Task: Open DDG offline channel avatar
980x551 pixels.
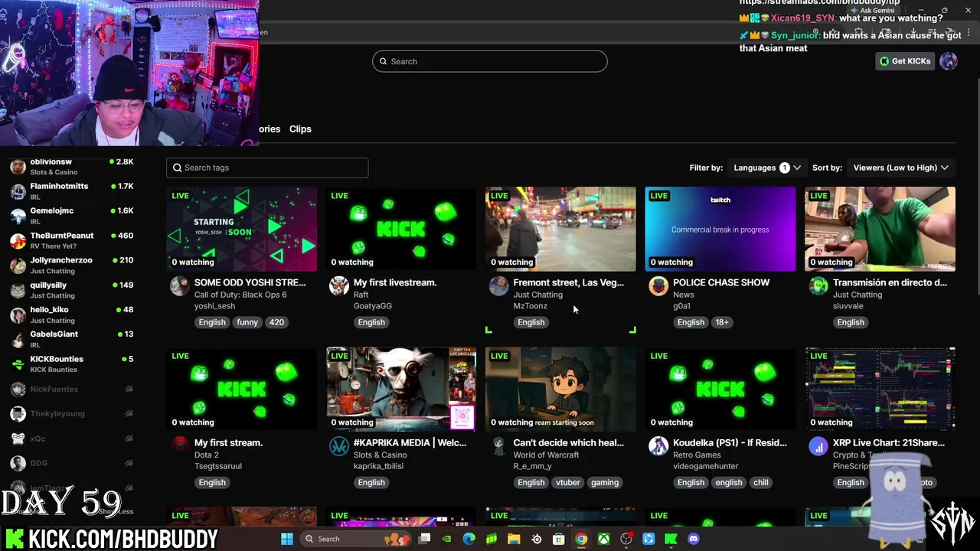Action: point(18,463)
